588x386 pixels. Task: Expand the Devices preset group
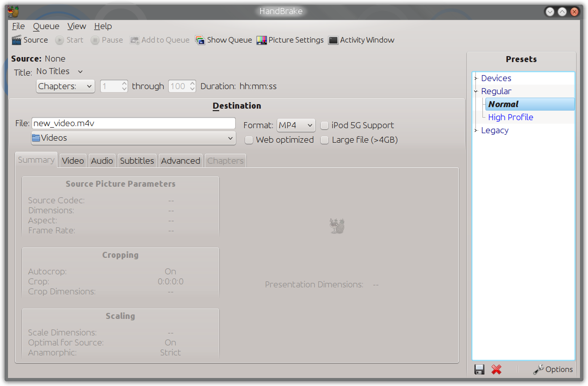tap(476, 79)
